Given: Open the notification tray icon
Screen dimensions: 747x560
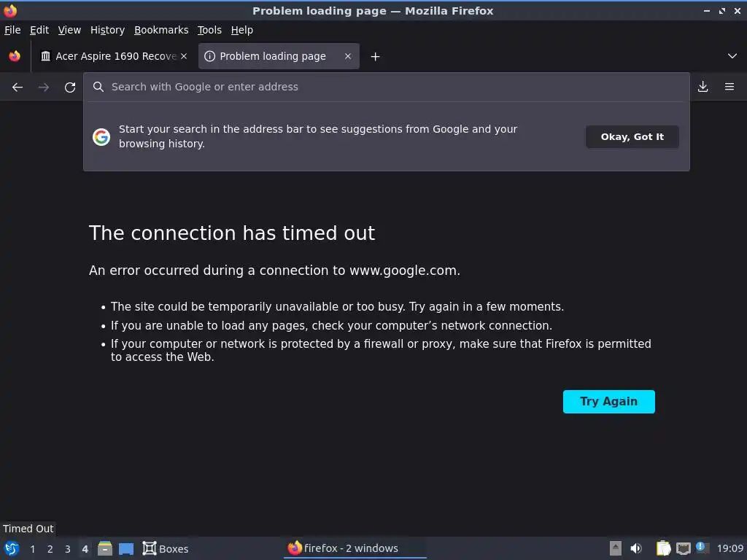Looking at the screenshot, I should pos(701,548).
